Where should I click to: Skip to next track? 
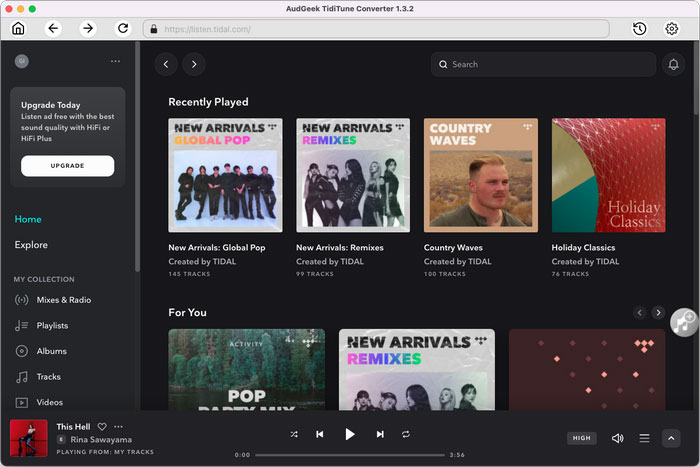[x=380, y=434]
